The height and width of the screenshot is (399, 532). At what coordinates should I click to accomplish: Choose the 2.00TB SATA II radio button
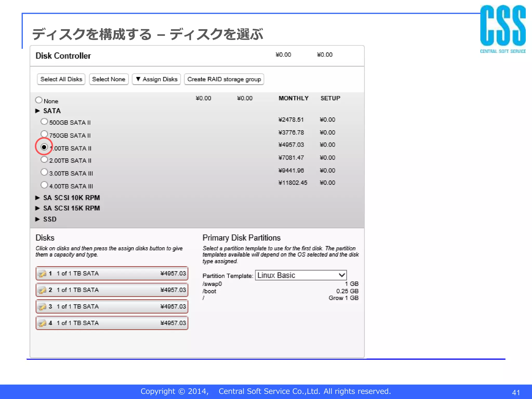(x=44, y=159)
